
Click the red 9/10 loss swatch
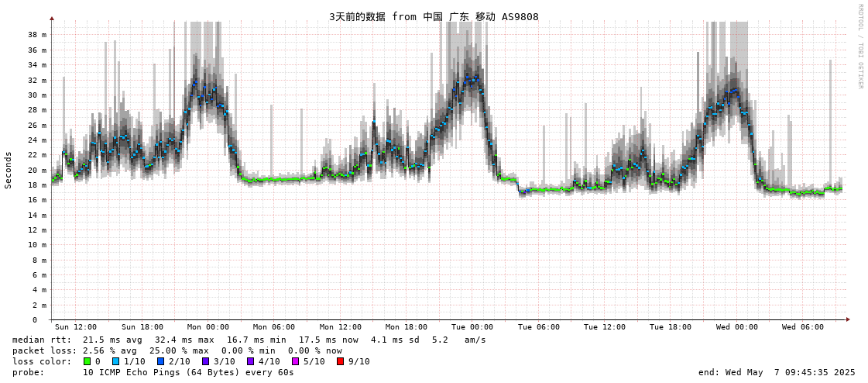click(x=340, y=361)
